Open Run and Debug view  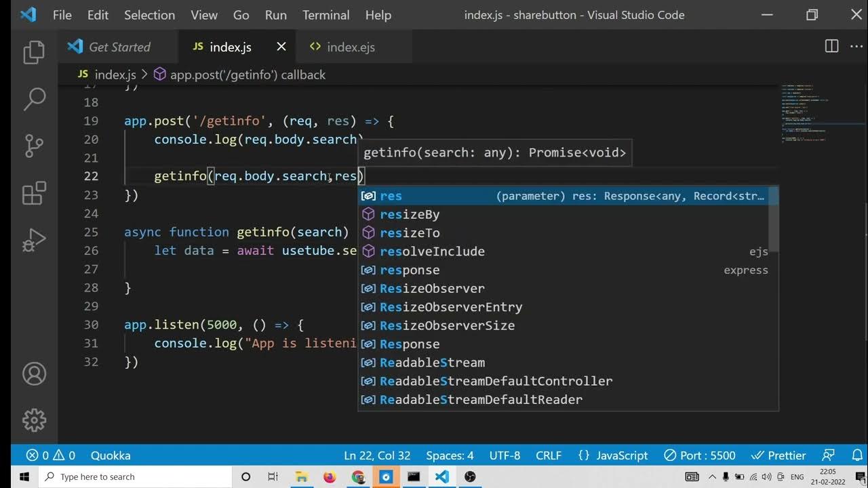33,241
